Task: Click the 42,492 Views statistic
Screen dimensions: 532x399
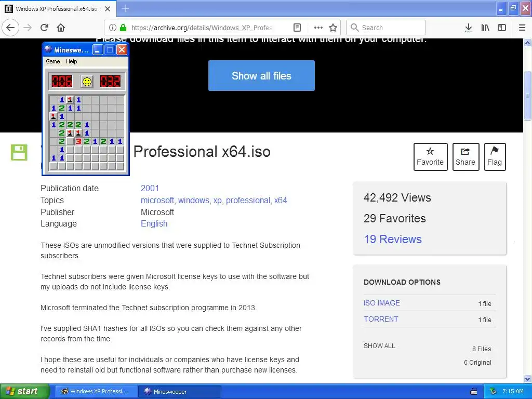Action: (397, 198)
